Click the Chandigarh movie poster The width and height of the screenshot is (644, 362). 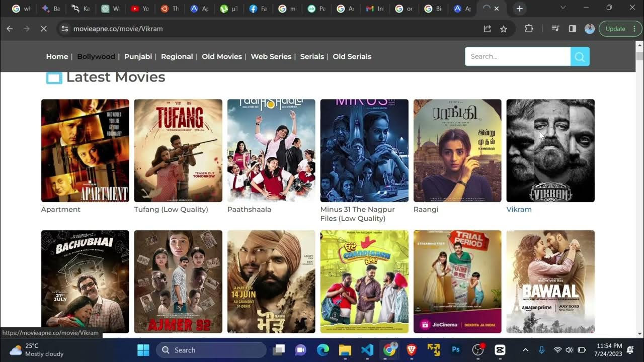tap(364, 282)
